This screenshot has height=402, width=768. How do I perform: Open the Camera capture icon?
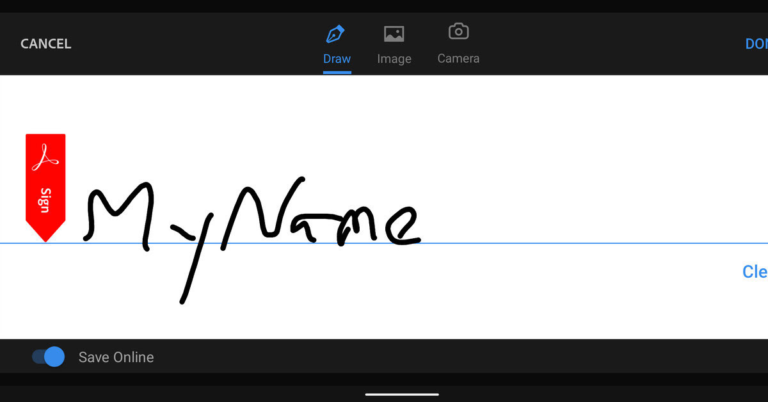click(x=458, y=32)
